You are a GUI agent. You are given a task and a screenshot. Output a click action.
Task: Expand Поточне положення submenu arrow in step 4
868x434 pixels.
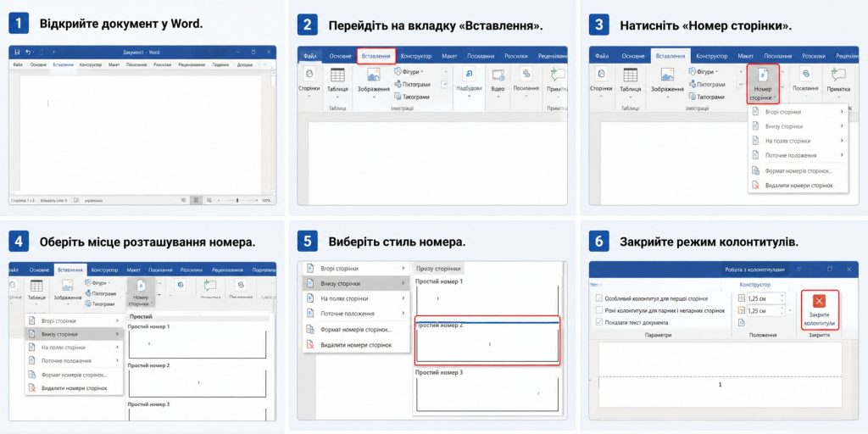point(117,361)
